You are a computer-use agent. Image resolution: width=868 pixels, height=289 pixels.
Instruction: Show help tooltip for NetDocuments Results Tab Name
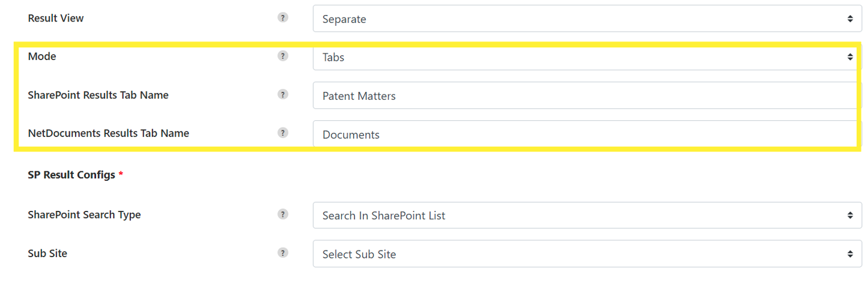tap(283, 133)
